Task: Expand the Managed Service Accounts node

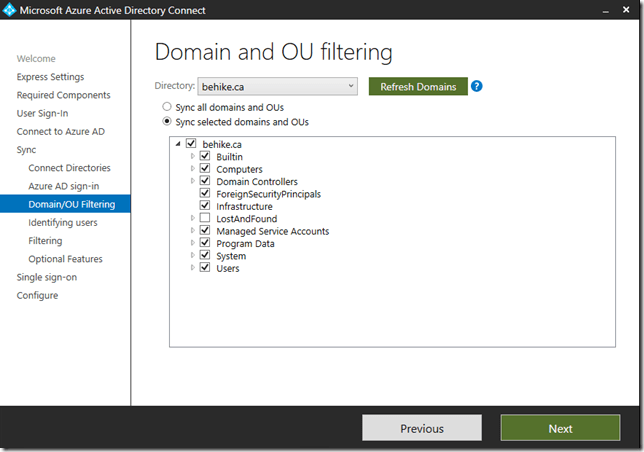Action: point(192,231)
